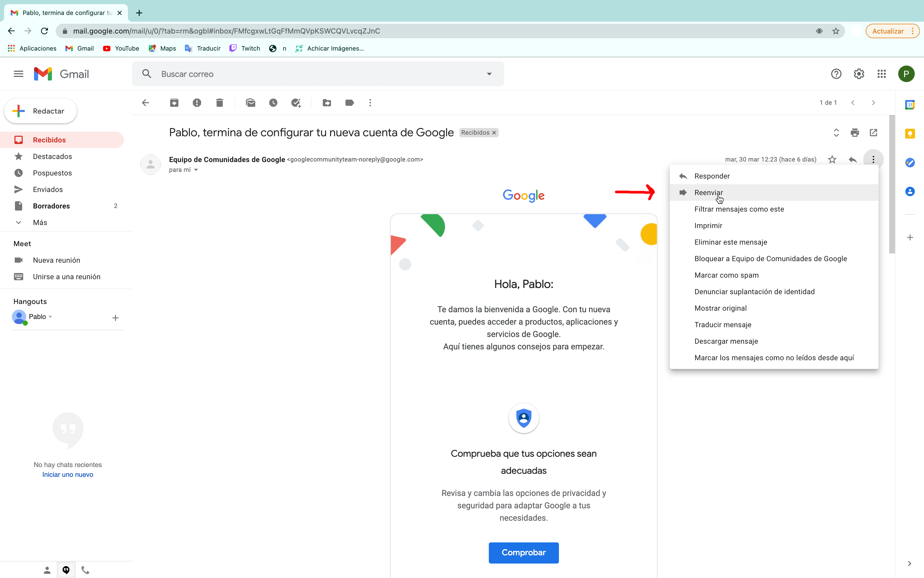Screen dimensions: 924x578
Task: Click the snooze clock icon
Action: 273,102
